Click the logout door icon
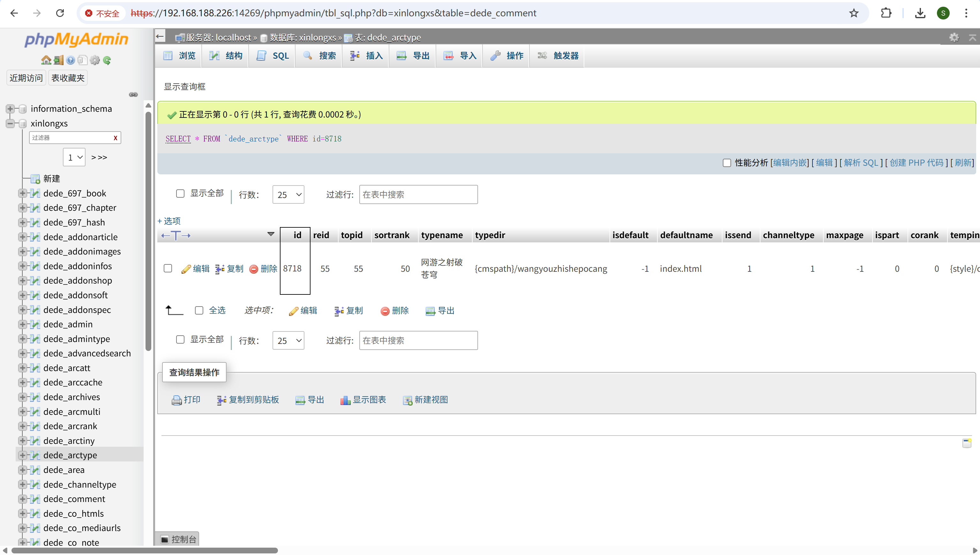This screenshot has height=555, width=980. click(x=58, y=60)
